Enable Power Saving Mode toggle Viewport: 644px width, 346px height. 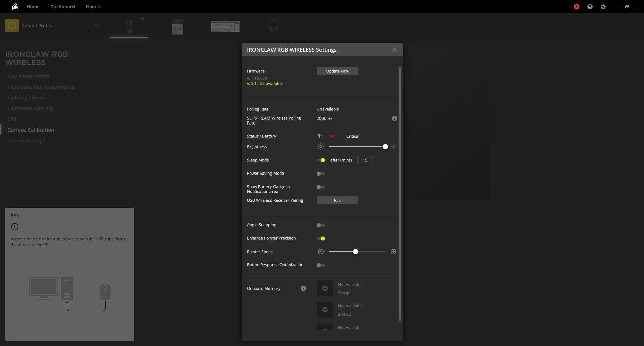tap(321, 174)
